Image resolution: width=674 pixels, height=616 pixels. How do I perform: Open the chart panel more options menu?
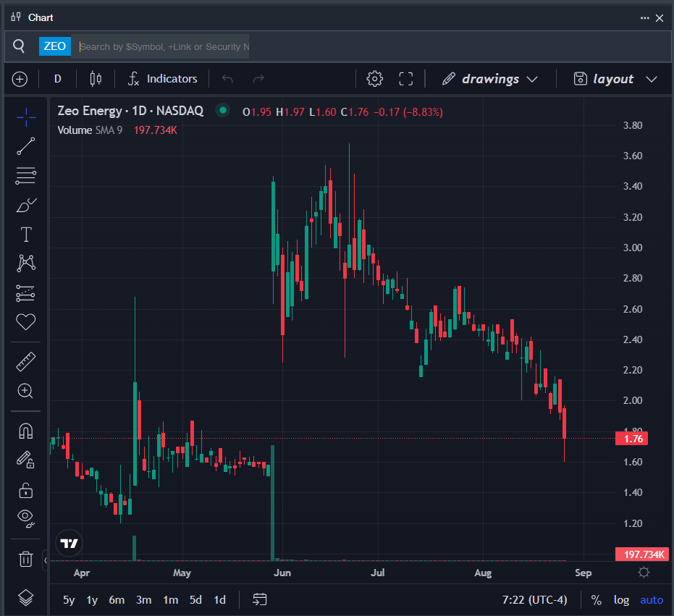[x=644, y=17]
